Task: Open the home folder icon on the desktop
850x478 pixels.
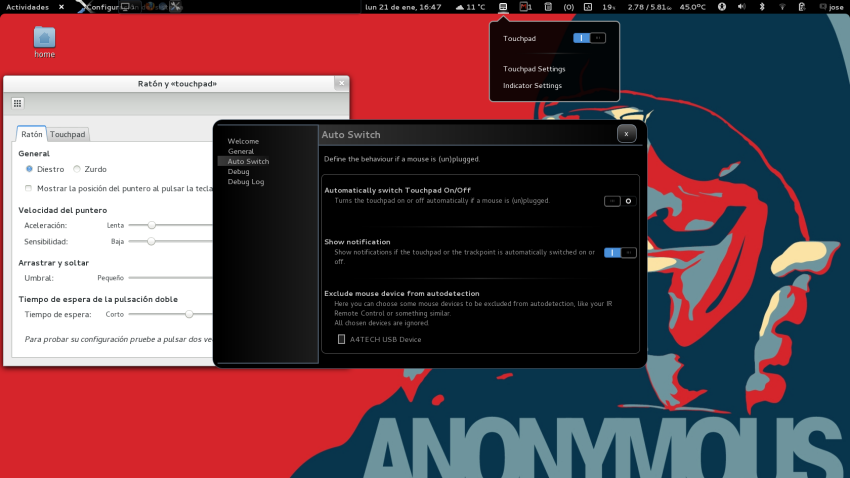Action: 44,42
